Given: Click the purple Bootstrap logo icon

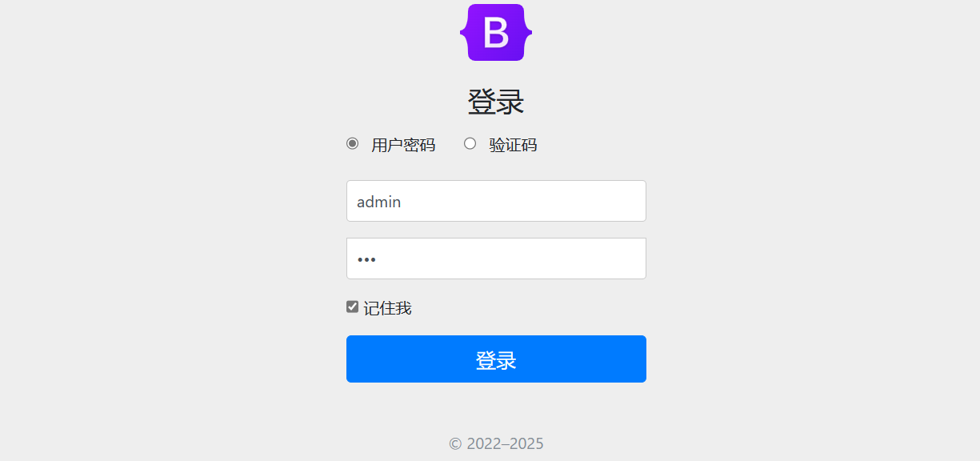Looking at the screenshot, I should click(x=496, y=32).
